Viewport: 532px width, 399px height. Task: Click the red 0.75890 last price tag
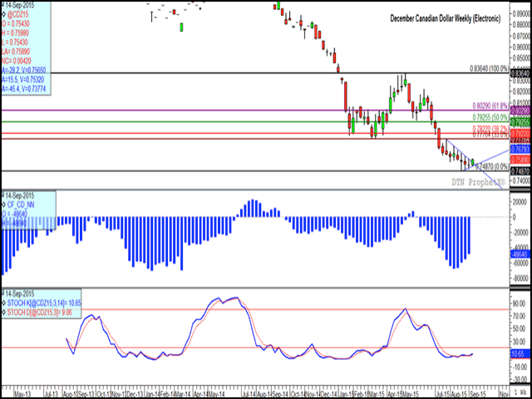[521, 159]
